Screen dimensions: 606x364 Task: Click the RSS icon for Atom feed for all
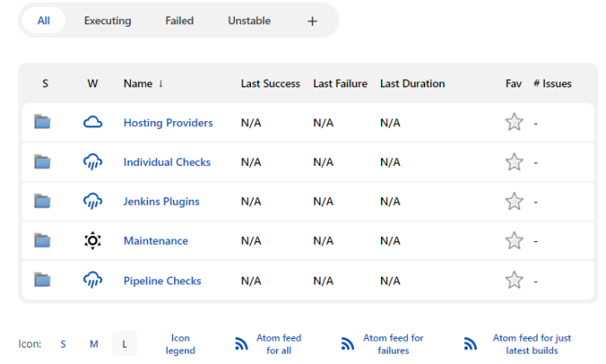click(242, 344)
